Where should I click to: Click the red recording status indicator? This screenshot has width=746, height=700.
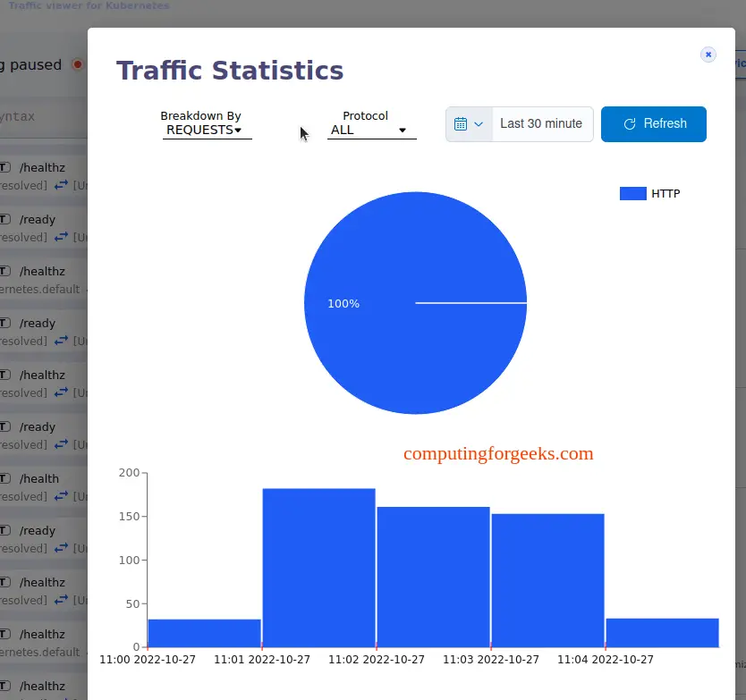tap(77, 64)
